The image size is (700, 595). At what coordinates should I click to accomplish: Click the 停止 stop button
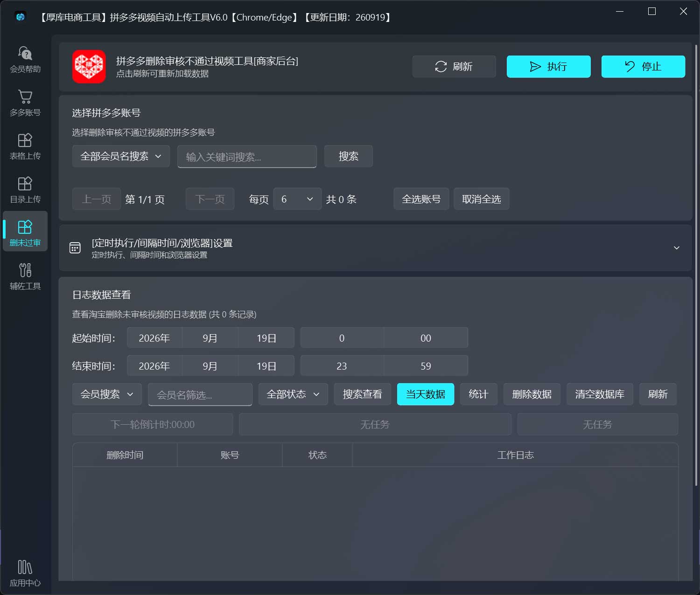click(643, 67)
